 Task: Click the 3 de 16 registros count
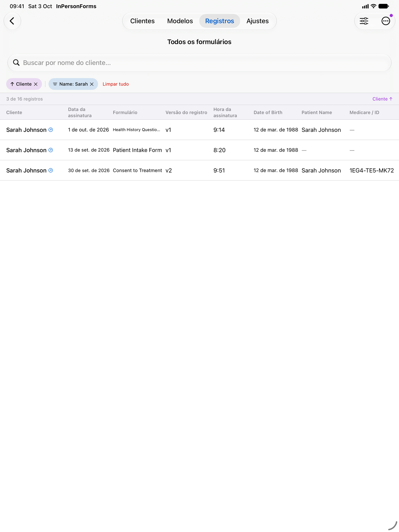(x=24, y=99)
